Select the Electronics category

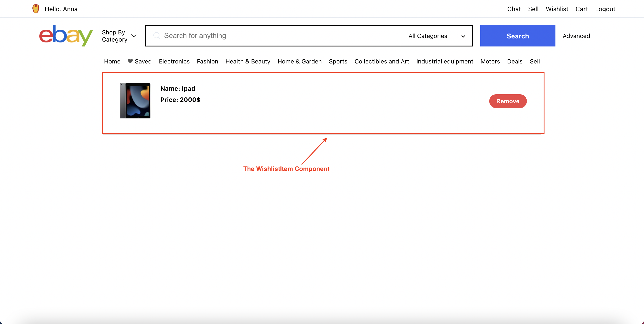(x=174, y=61)
